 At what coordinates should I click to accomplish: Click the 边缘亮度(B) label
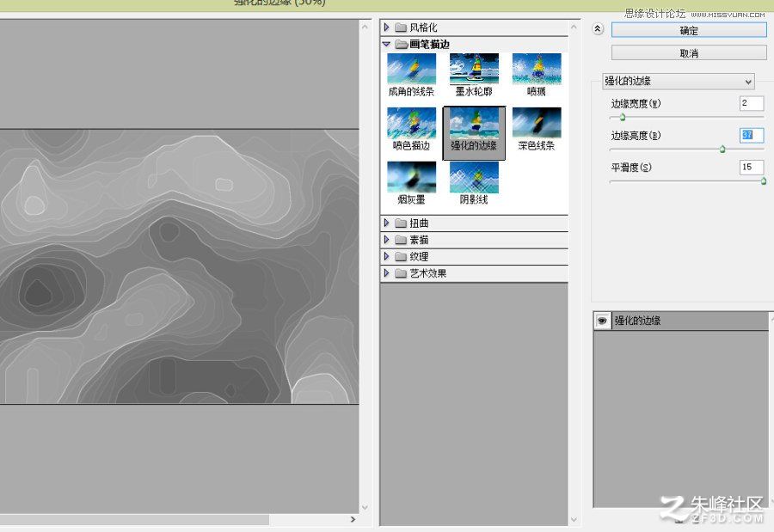(636, 136)
